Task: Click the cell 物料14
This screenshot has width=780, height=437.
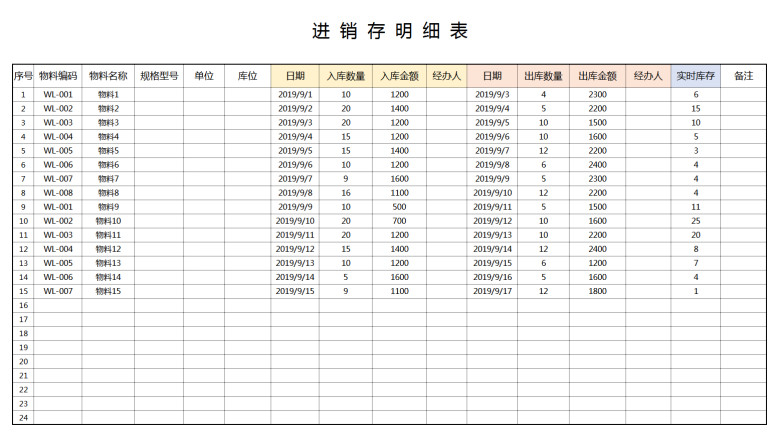Action: pyautogui.click(x=108, y=277)
